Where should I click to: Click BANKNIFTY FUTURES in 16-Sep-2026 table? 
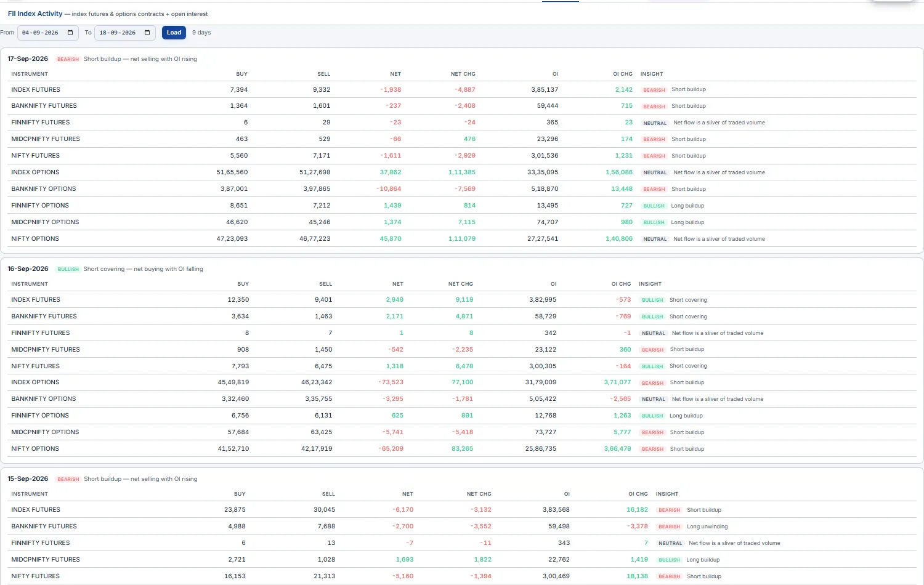44,317
